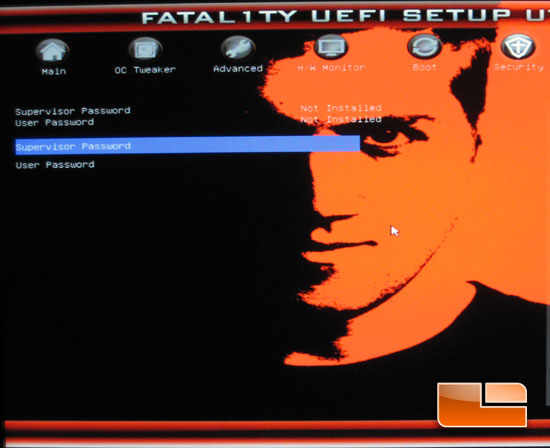550x448 pixels.
Task: Switch to the Boot tab label
Action: (x=425, y=67)
